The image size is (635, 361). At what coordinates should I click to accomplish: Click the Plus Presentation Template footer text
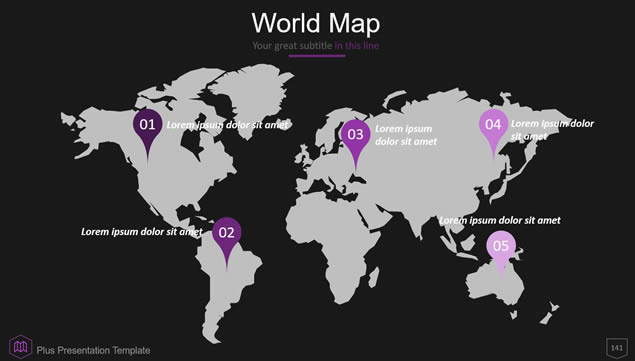93,350
